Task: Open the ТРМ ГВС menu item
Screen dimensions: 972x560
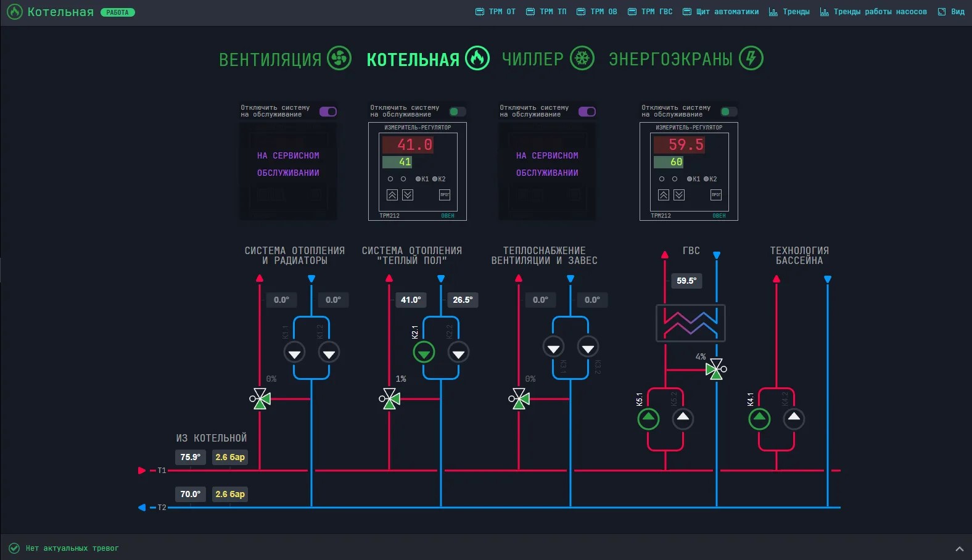Action: [650, 12]
